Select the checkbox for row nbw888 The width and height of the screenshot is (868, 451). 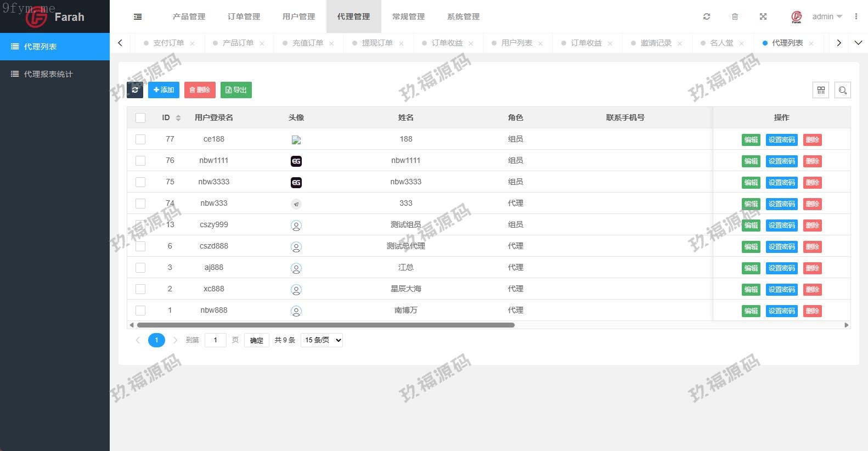pyautogui.click(x=140, y=311)
